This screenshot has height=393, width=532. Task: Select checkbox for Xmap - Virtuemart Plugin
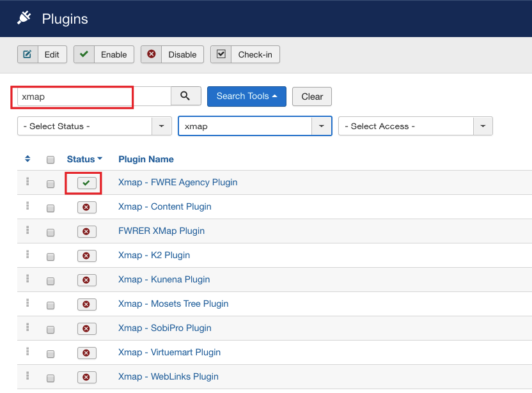[51, 354]
